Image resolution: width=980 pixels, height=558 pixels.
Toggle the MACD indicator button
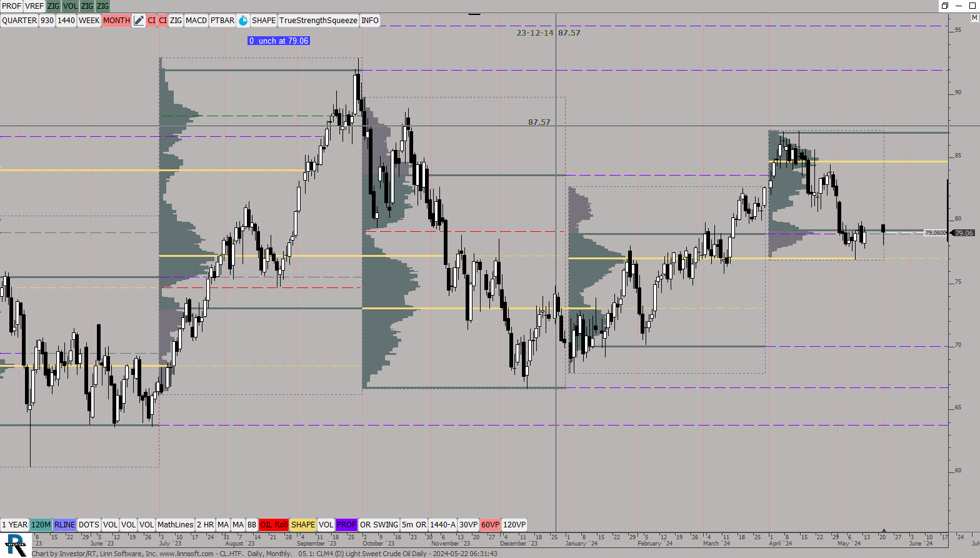tap(196, 21)
